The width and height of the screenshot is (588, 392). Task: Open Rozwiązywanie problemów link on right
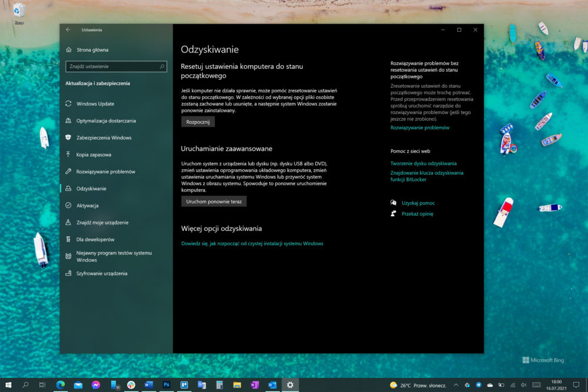pos(420,128)
